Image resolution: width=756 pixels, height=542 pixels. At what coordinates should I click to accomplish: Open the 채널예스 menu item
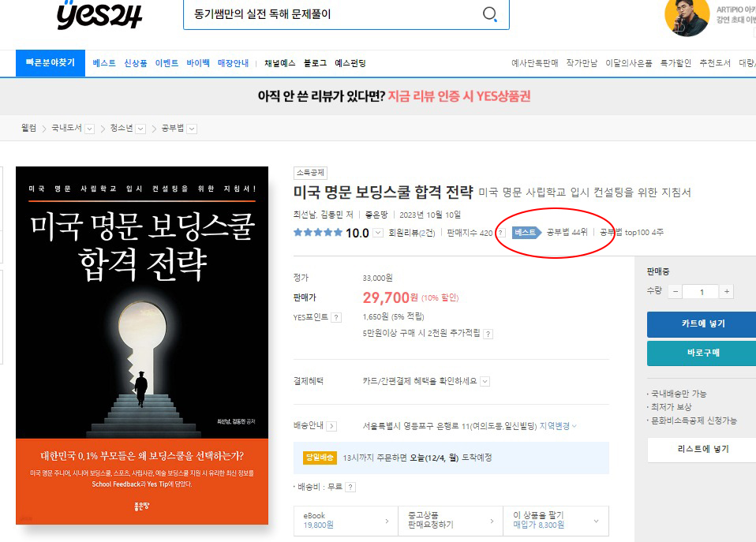pyautogui.click(x=280, y=63)
